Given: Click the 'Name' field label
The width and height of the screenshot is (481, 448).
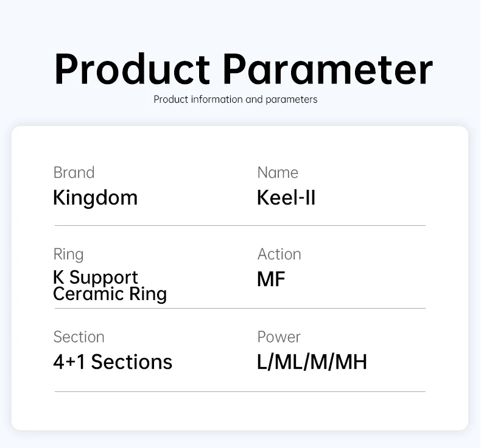Looking at the screenshot, I should 278,173.
